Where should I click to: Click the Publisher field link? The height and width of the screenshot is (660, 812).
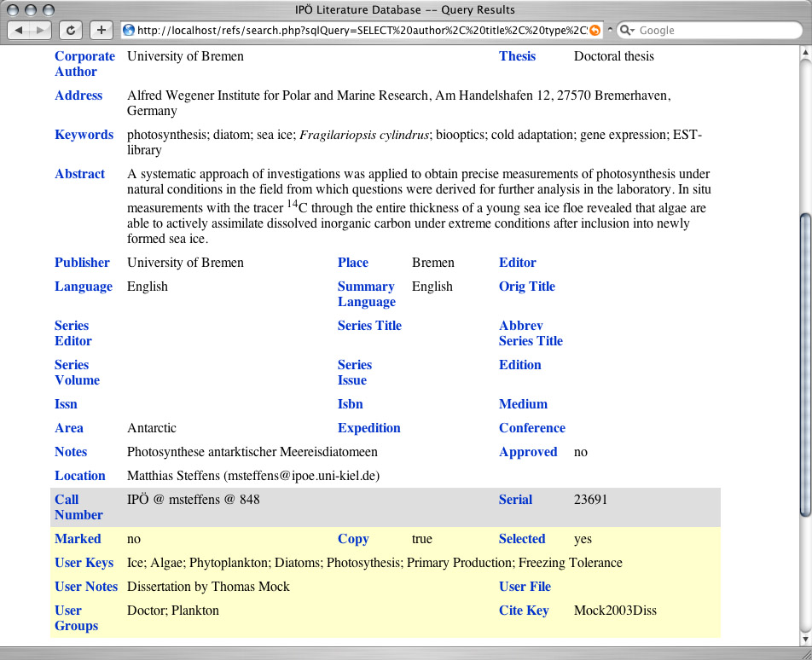tap(82, 263)
